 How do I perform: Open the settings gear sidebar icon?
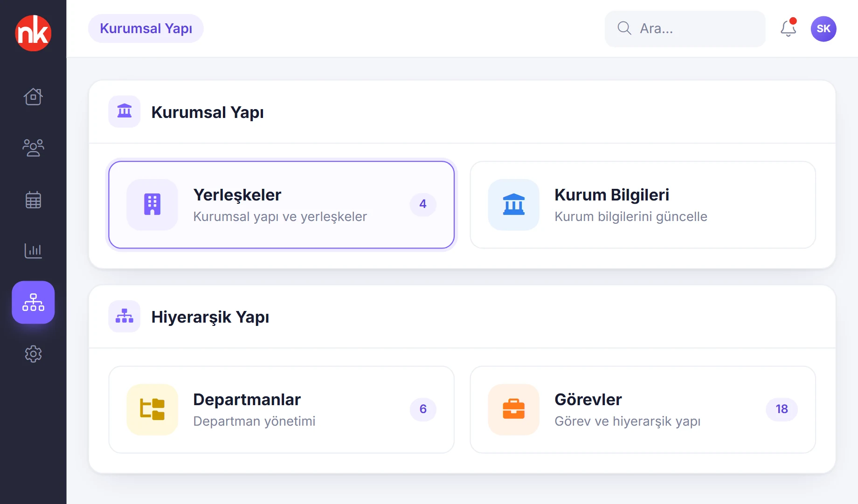33,354
